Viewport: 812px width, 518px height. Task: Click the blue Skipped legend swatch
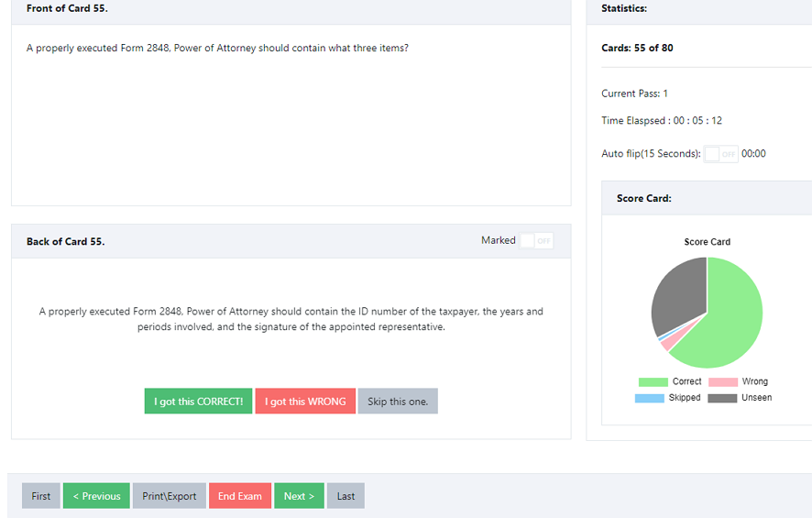point(650,398)
